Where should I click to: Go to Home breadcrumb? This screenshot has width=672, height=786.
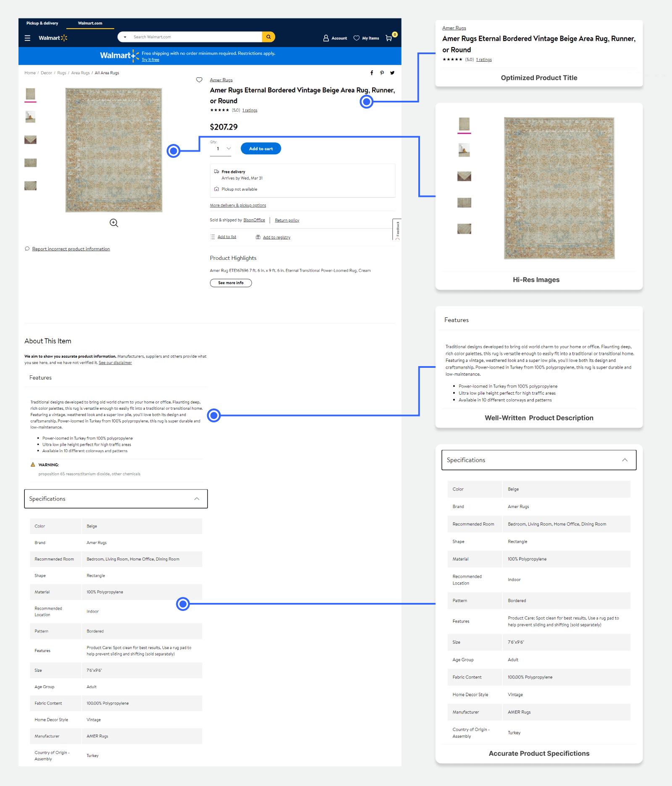click(x=30, y=73)
